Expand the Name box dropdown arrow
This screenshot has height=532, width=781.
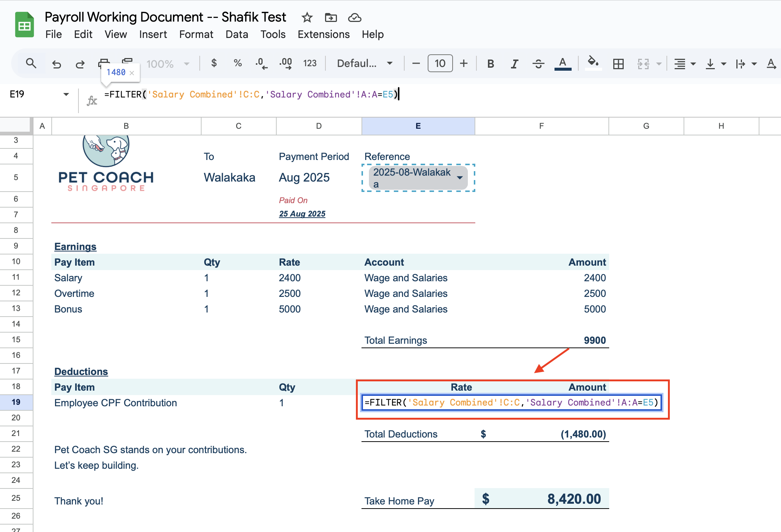click(66, 94)
